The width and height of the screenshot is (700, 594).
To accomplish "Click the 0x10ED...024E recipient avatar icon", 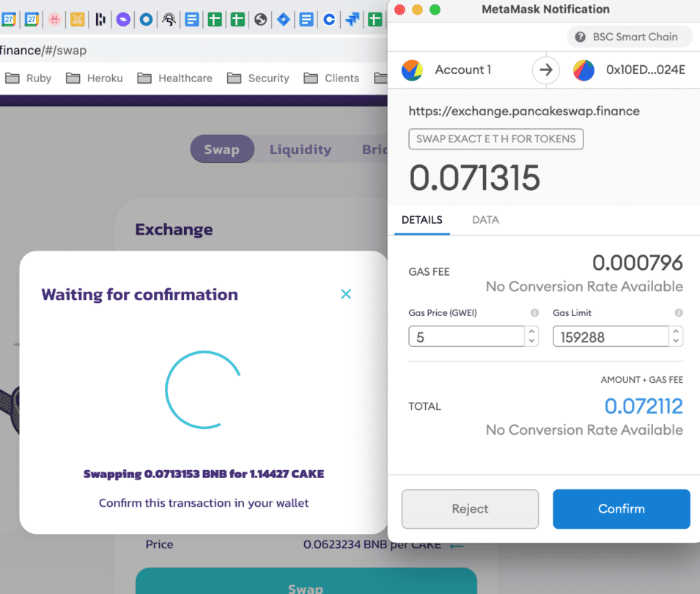I will tap(583, 70).
